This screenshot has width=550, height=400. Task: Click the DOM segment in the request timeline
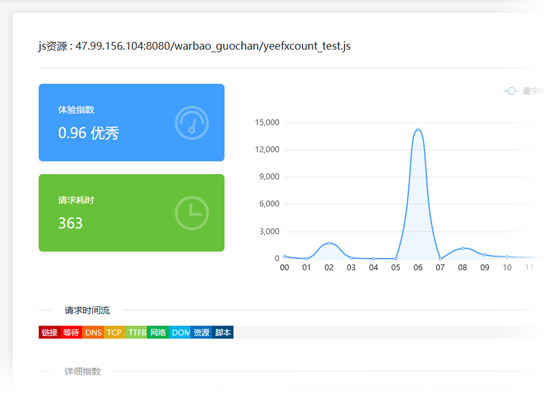180,332
